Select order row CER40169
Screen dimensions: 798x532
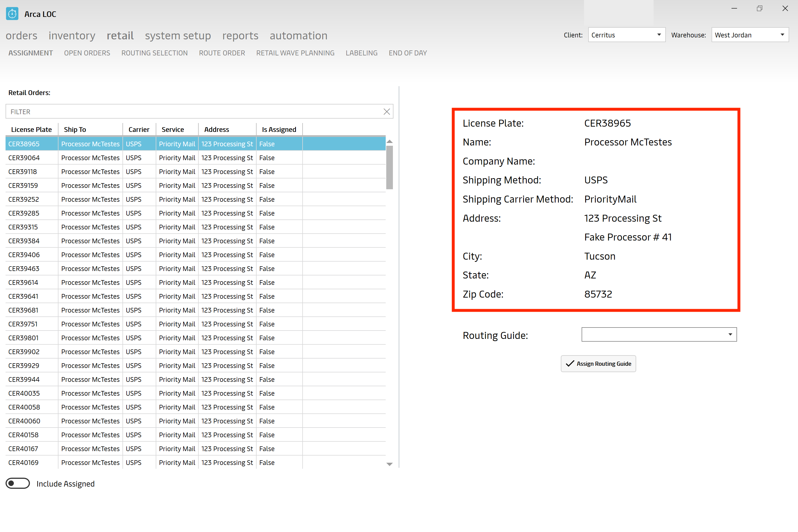point(195,462)
